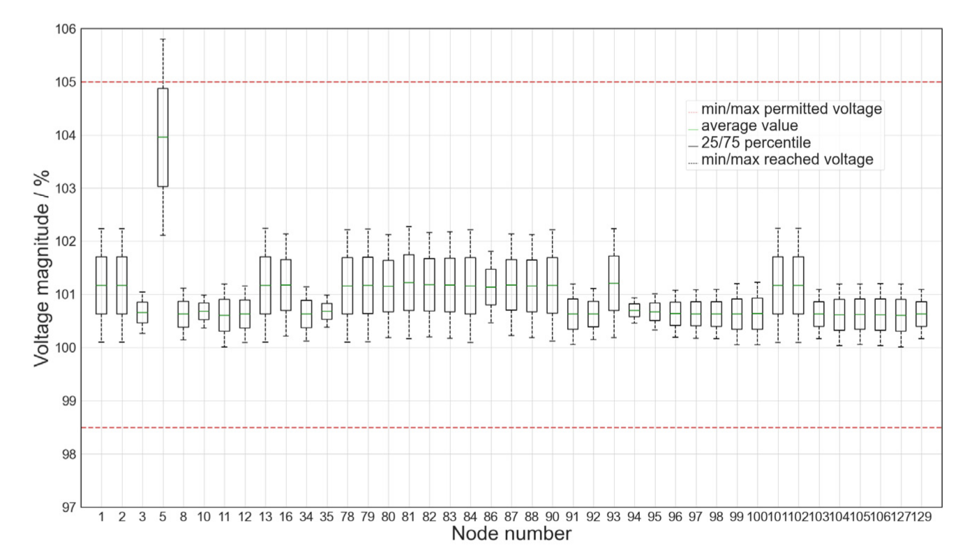Click x-axis node label 93
The width and height of the screenshot is (979, 560).
(x=614, y=517)
